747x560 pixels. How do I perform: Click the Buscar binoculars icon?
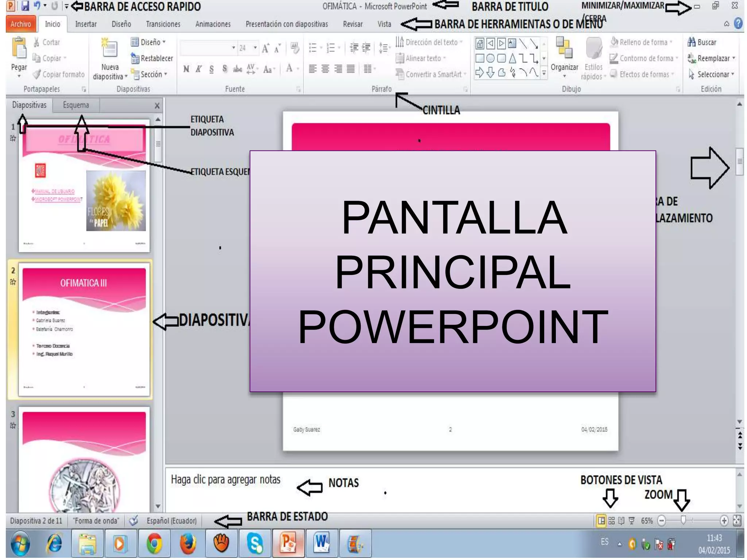(x=692, y=42)
